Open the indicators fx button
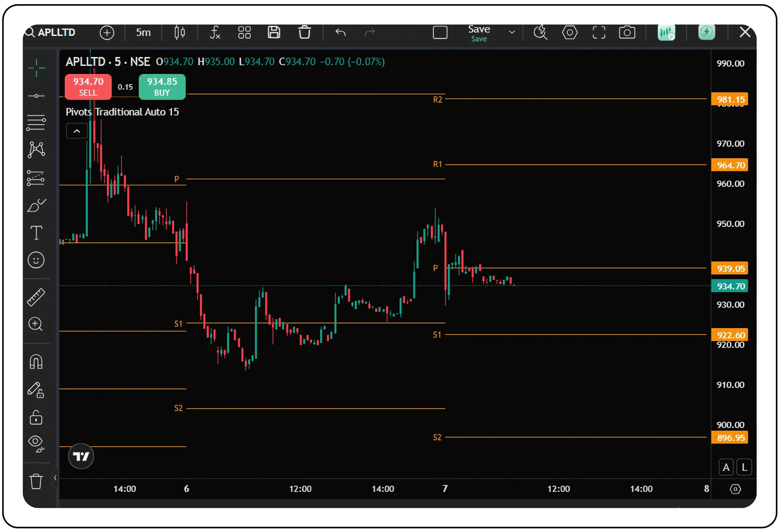Screen dimensions: 784x532 click(x=215, y=32)
